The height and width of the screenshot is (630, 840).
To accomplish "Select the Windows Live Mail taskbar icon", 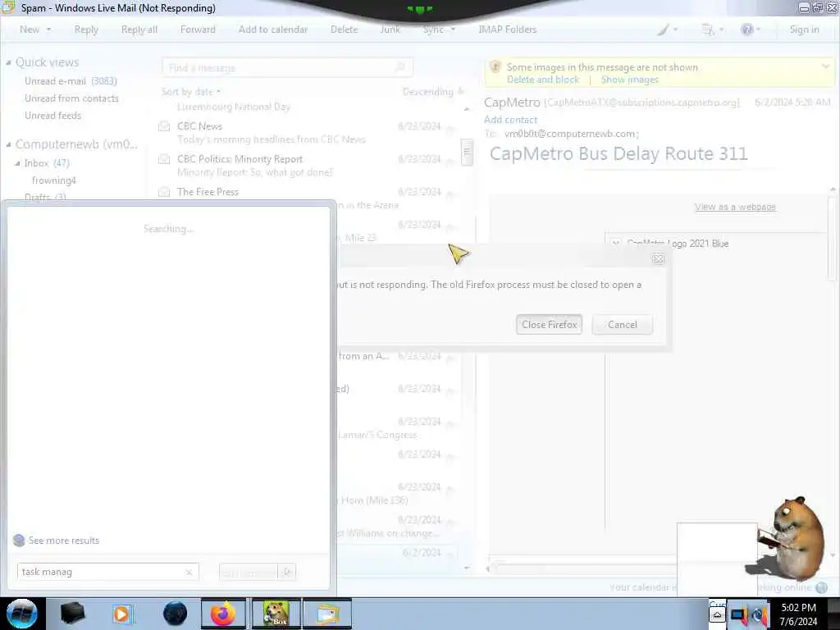I will coord(326,614).
